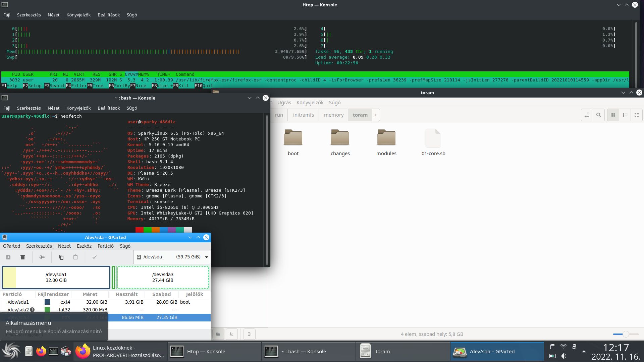The height and width of the screenshot is (362, 644).
Task: Open the volume tray icon
Action: pyautogui.click(x=563, y=356)
